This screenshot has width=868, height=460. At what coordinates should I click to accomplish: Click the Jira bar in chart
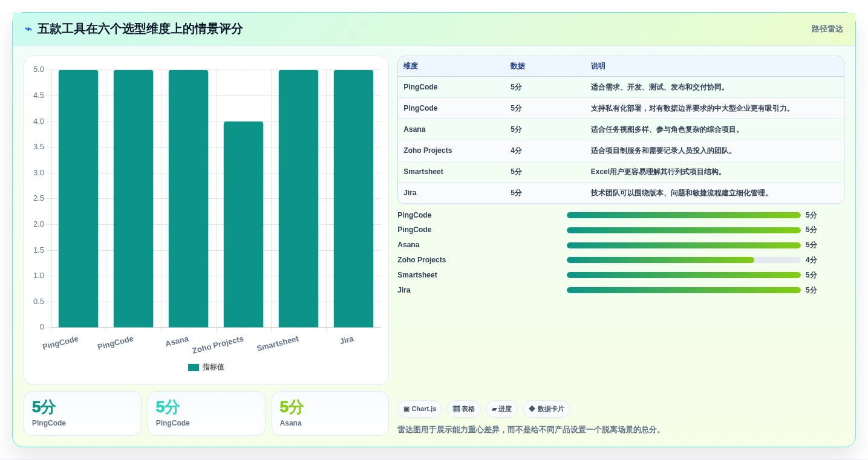[x=353, y=198]
